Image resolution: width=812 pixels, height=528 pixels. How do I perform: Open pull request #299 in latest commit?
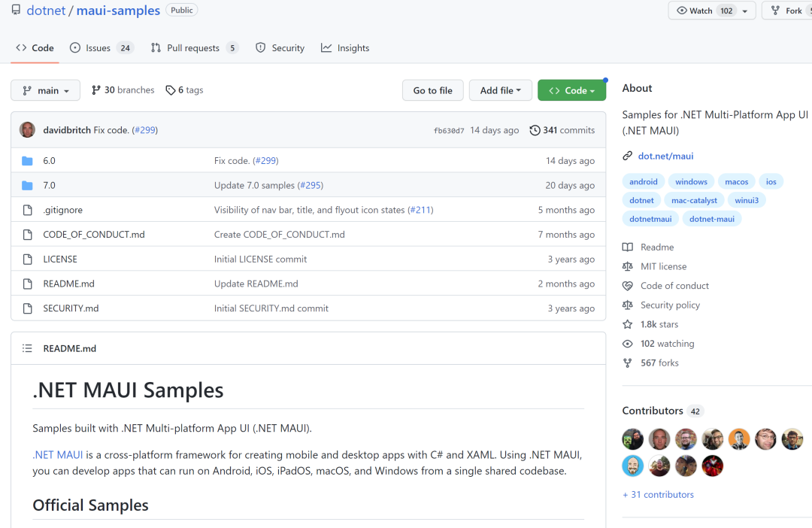click(146, 130)
